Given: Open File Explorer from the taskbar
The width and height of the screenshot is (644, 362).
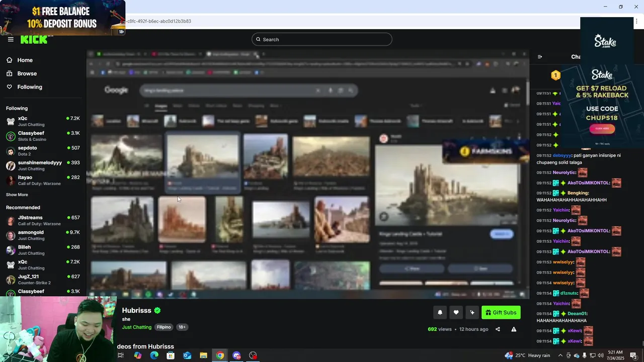Looking at the screenshot, I should (x=204, y=355).
